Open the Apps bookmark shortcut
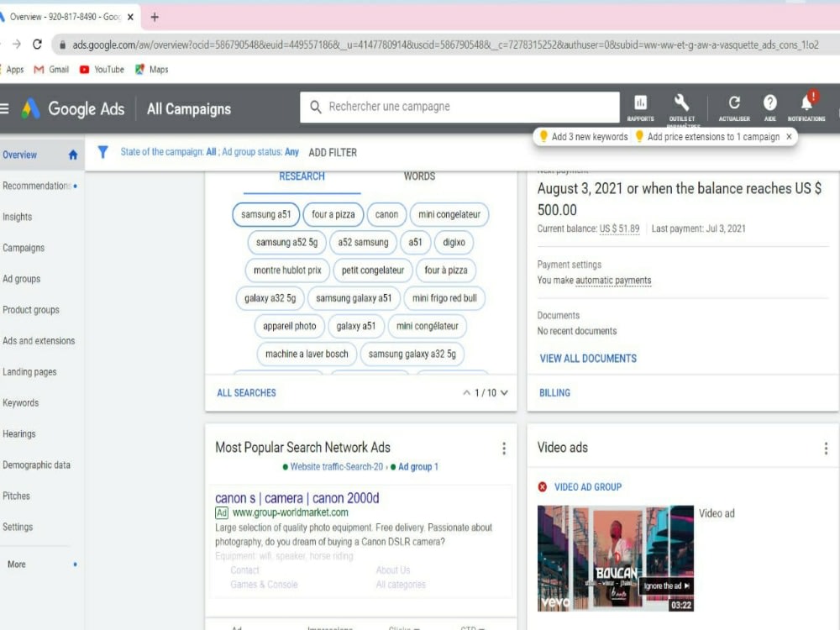 point(13,70)
